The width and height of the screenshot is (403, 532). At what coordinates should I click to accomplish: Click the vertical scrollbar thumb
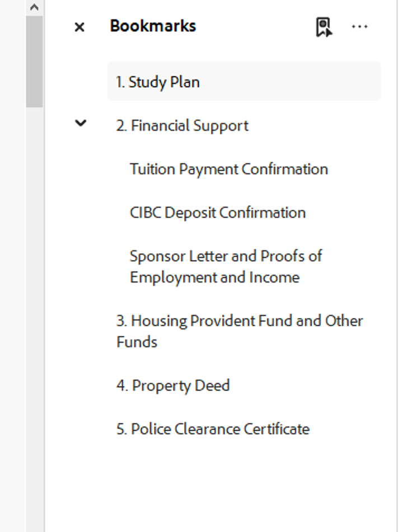(34, 62)
